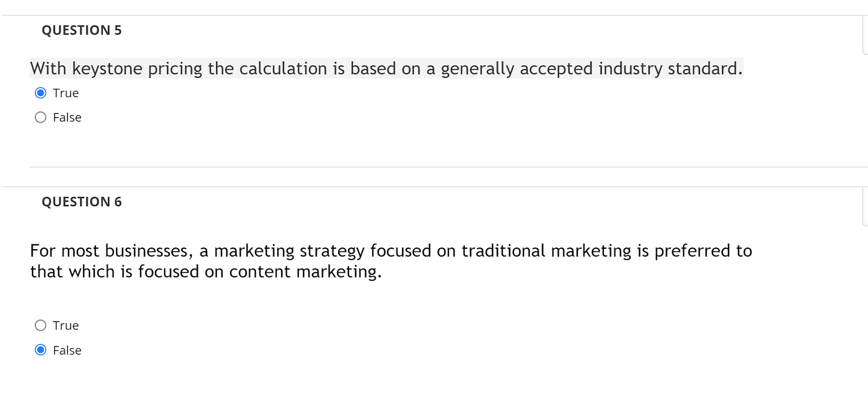
Task: Click the True label text for Question 5
Action: [x=65, y=93]
